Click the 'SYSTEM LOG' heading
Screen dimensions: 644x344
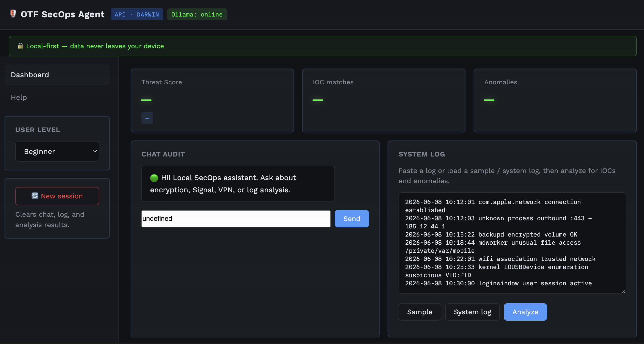pos(422,154)
